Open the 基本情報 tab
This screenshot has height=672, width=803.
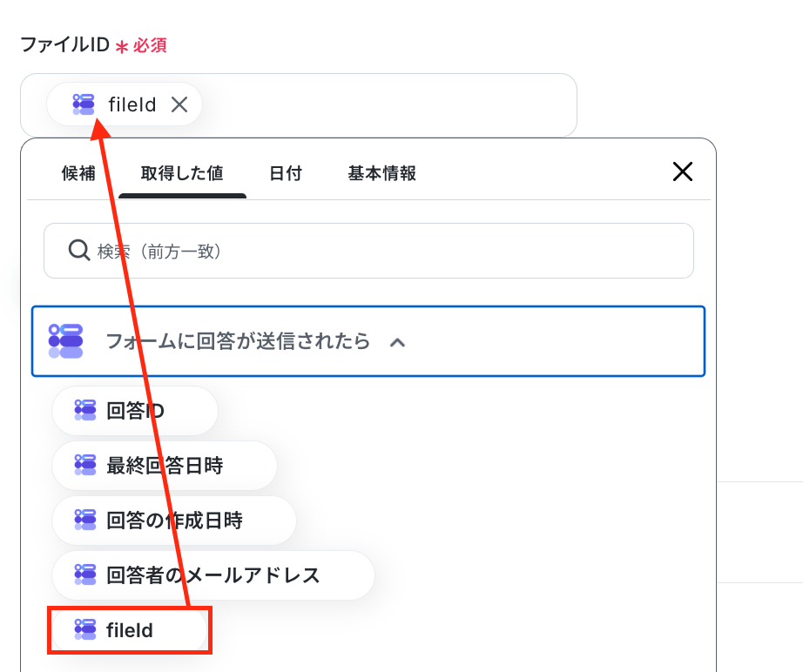[x=382, y=173]
